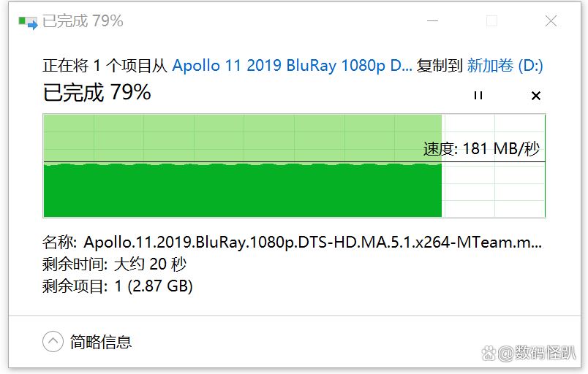Click the title bar text 已完成 79%
The width and height of the screenshot is (588, 374).
pos(83,21)
